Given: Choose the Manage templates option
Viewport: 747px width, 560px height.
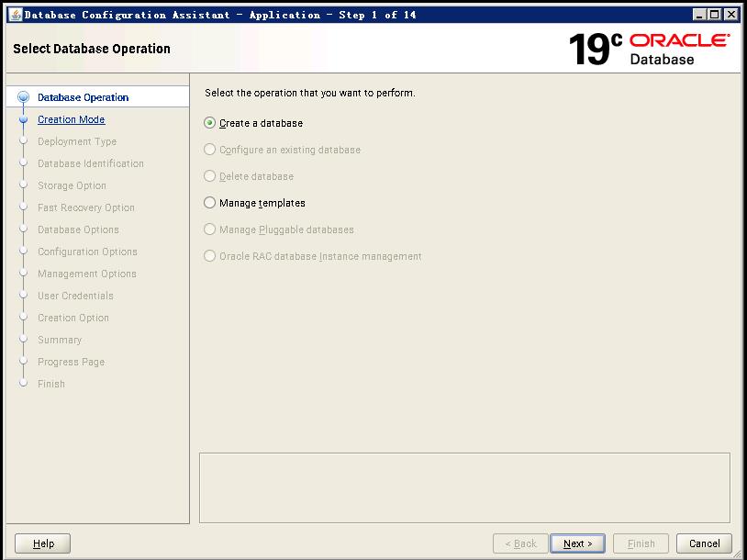Looking at the screenshot, I should click(209, 203).
